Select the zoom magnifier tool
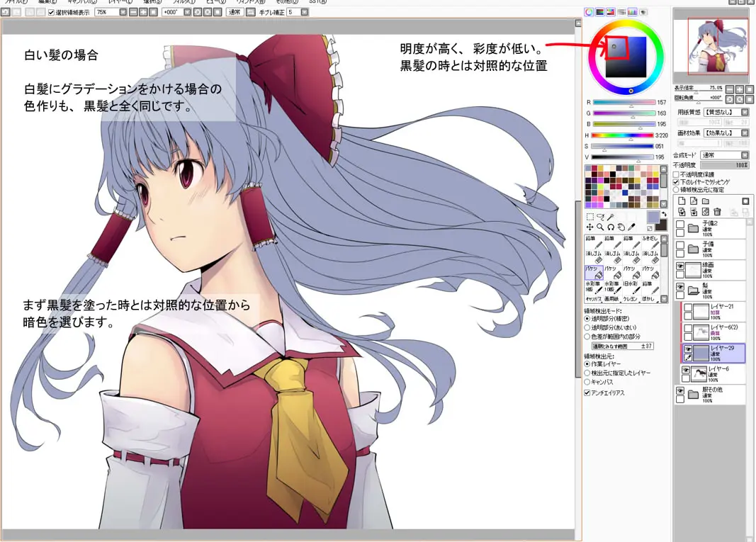756x542 pixels. click(x=600, y=227)
